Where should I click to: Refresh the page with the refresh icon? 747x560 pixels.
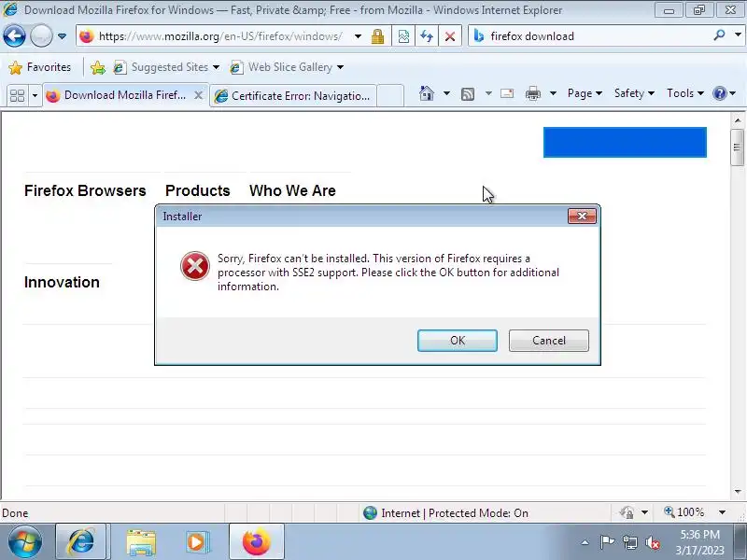tap(427, 36)
